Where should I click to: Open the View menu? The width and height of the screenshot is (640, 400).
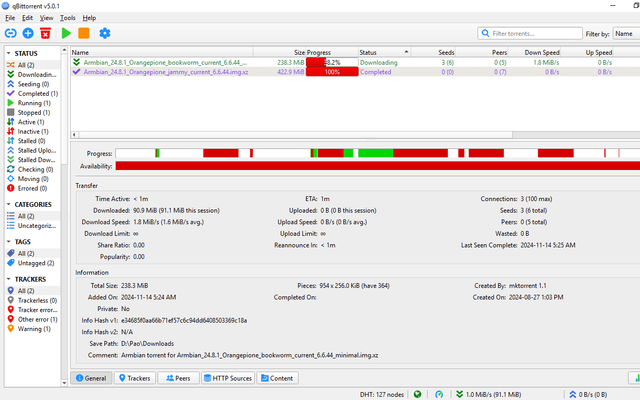point(47,18)
